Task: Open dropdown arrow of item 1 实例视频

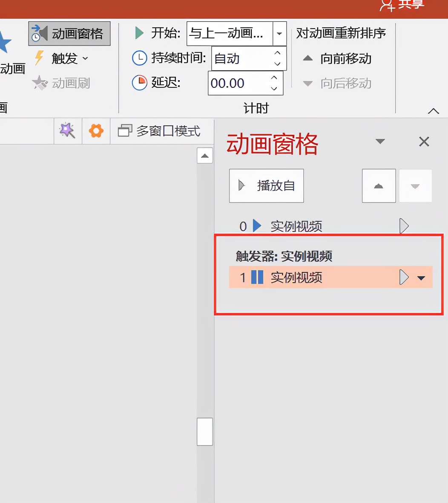Action: pyautogui.click(x=422, y=278)
